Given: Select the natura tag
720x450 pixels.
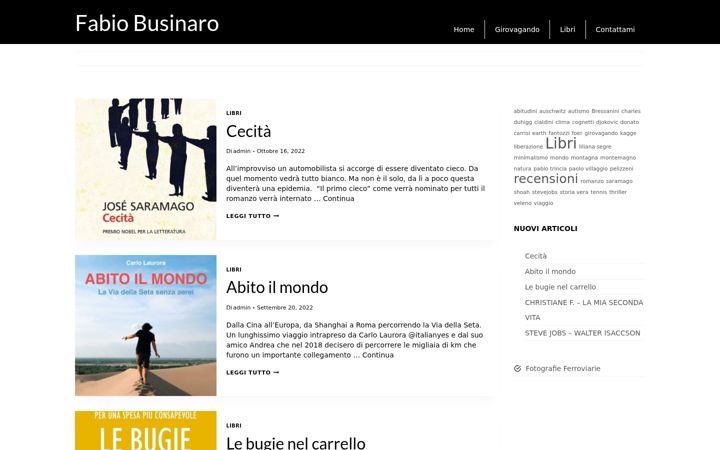Looking at the screenshot, I should pos(523,169).
